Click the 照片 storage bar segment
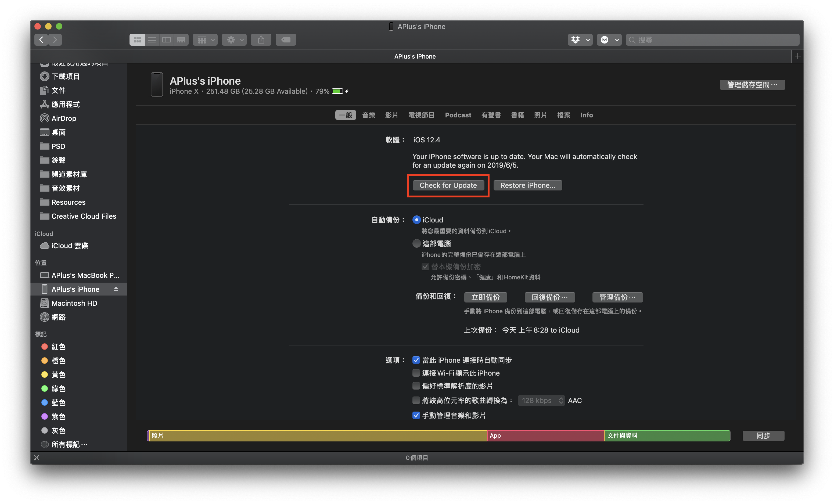Image resolution: width=834 pixels, height=504 pixels. [x=318, y=435]
